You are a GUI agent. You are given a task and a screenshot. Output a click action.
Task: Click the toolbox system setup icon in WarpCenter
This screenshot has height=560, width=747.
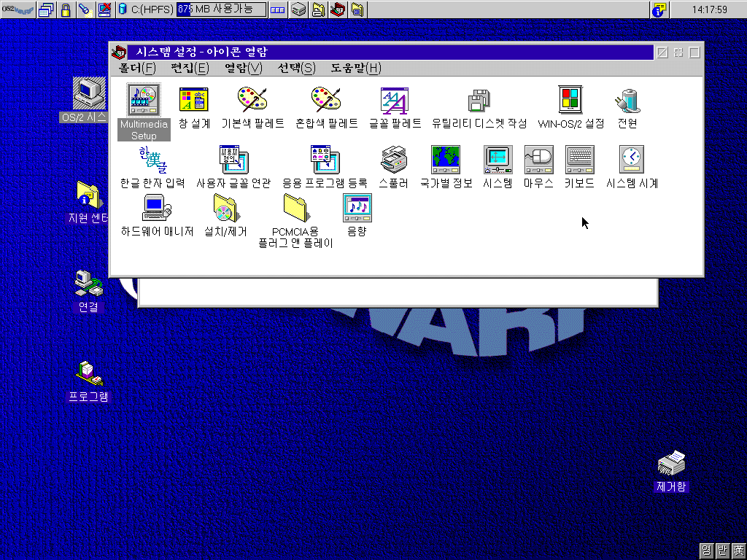[338, 9]
